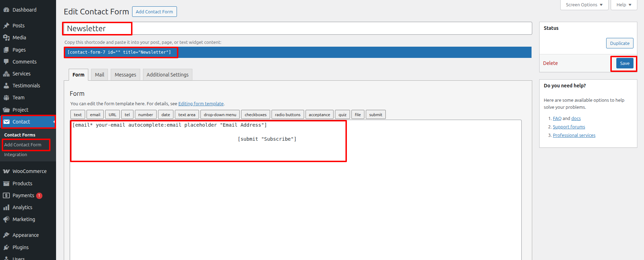Click the Dashboard gauge icon
This screenshot has height=260, width=644.
point(6,10)
